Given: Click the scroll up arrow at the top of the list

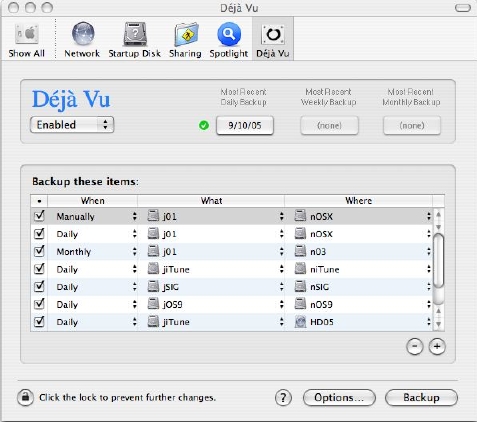Looking at the screenshot, I should point(439,214).
